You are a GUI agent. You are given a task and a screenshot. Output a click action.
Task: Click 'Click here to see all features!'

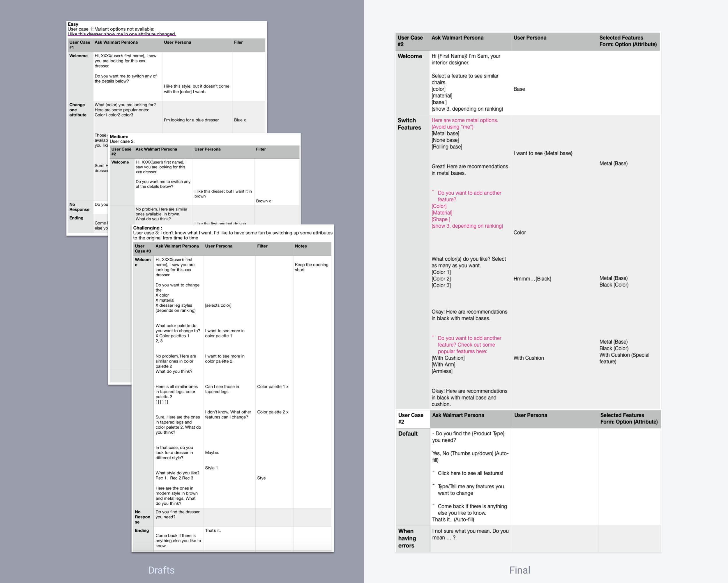[470, 473]
